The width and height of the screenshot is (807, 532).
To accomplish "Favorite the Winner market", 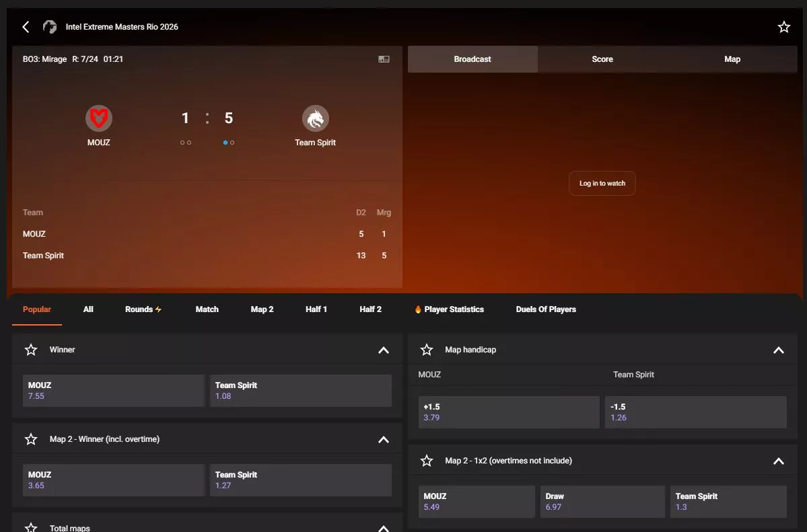I will [31, 350].
